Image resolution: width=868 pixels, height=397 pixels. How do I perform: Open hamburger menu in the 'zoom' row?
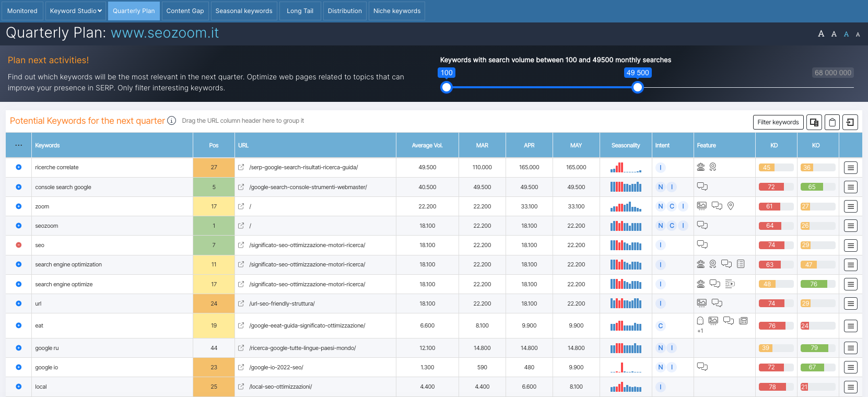pyautogui.click(x=851, y=206)
